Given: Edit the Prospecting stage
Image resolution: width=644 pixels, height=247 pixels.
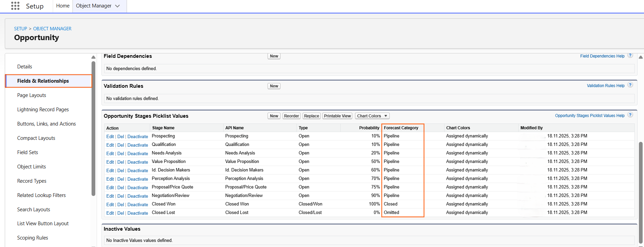Looking at the screenshot, I should tap(110, 136).
